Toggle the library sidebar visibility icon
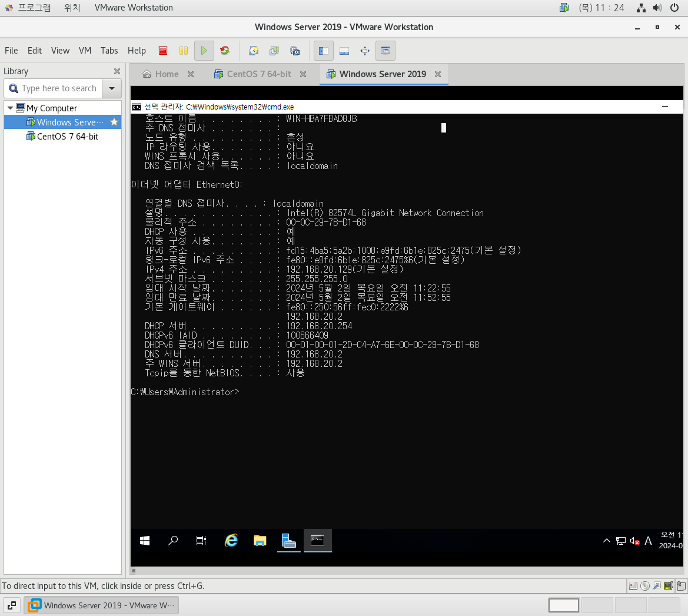Viewport: 688px width, 616px height. (323, 51)
